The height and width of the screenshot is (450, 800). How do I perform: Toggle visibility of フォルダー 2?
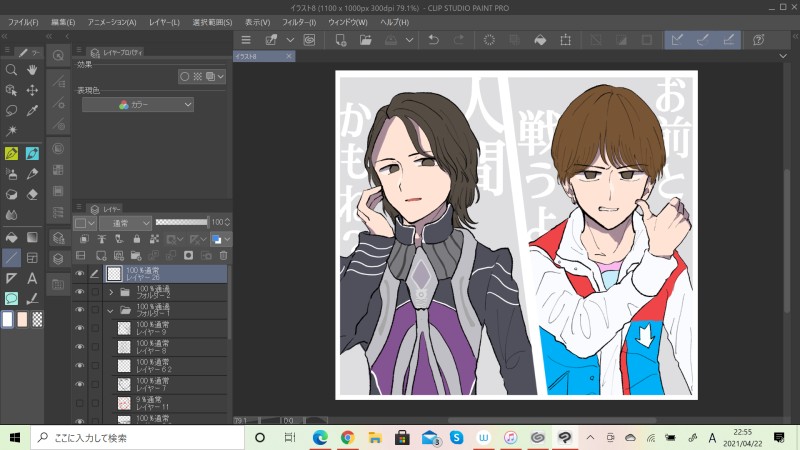pyautogui.click(x=80, y=292)
